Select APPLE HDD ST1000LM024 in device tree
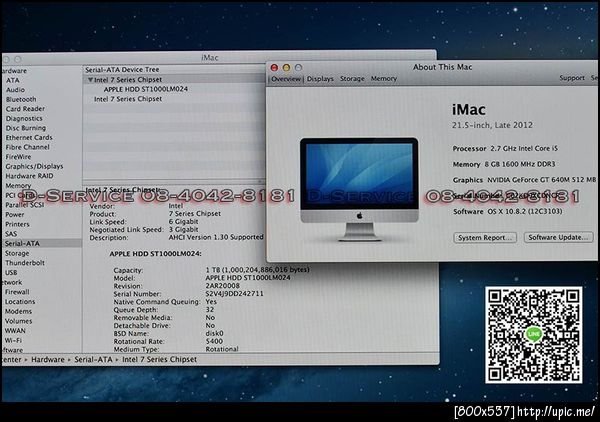This screenshot has width=600, height=422. (146, 89)
